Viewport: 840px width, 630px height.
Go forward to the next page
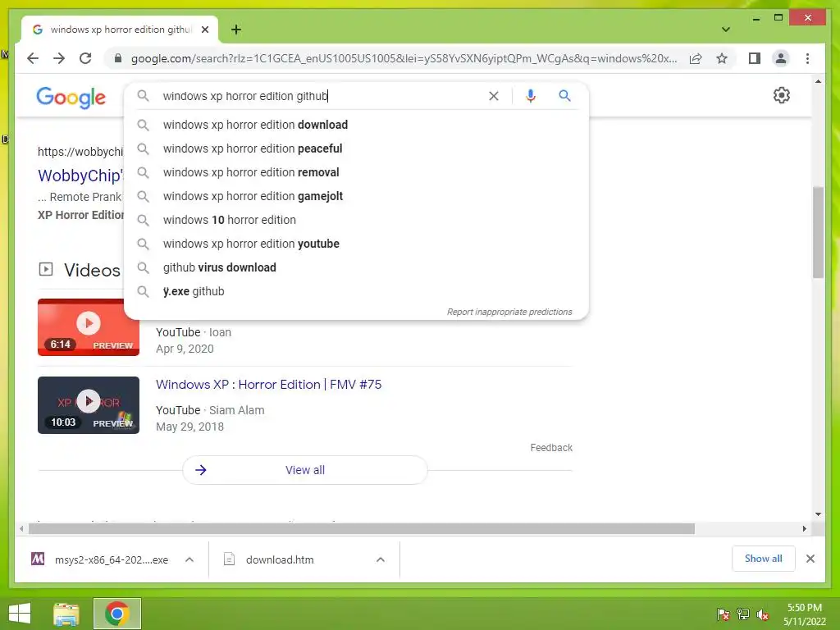click(x=59, y=58)
